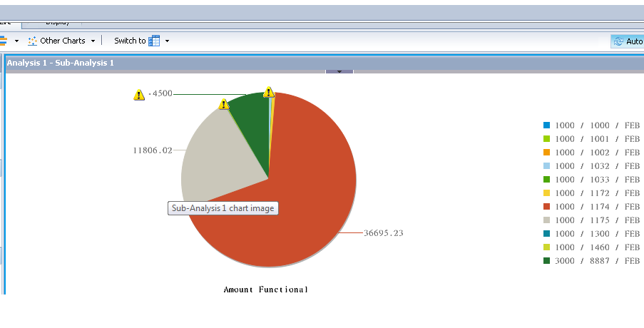Click legend text 1000 / 1001 / FEB

point(598,139)
